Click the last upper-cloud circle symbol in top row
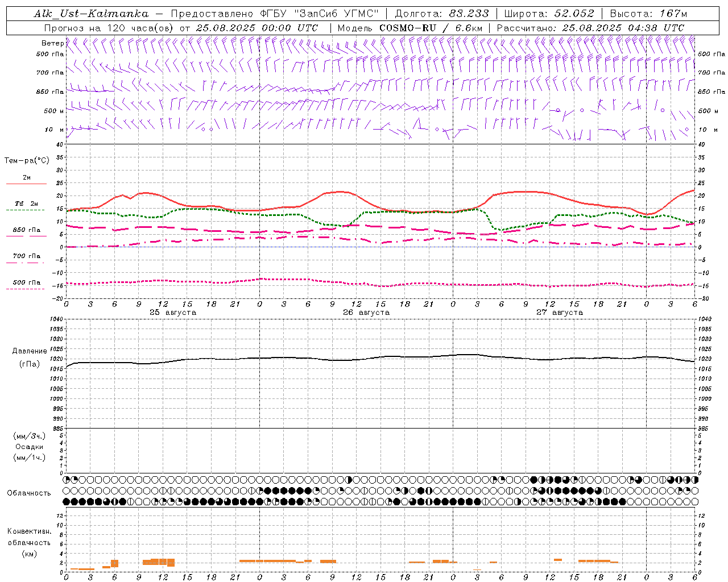 (695, 480)
